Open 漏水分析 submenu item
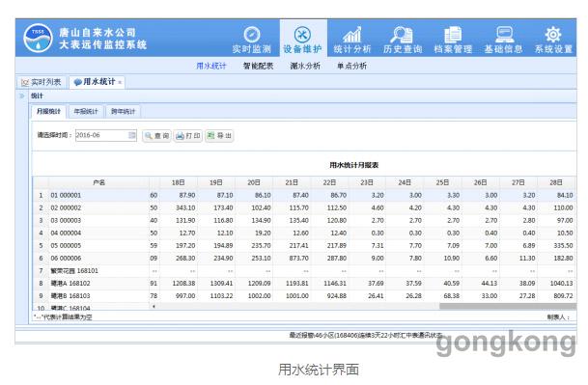 (x=305, y=66)
